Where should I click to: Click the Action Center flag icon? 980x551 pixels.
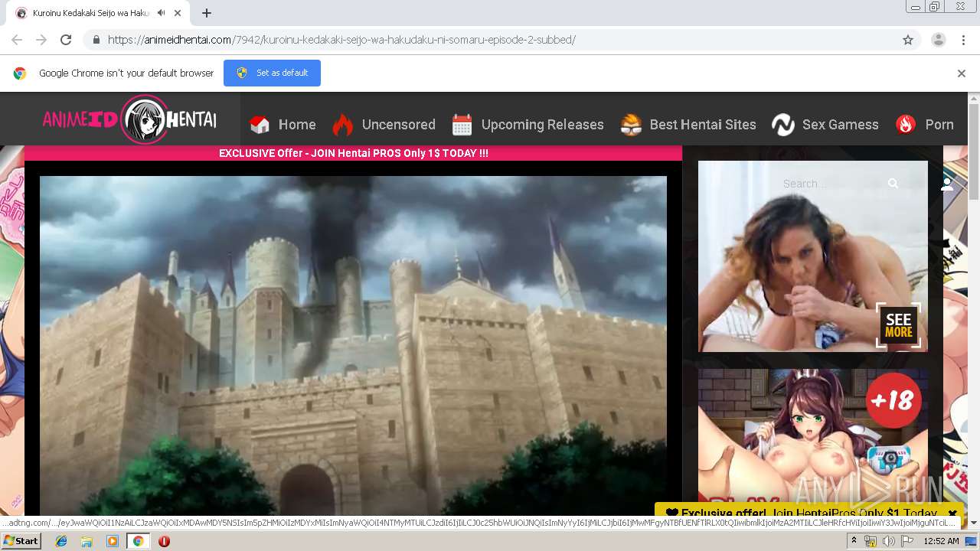tap(907, 541)
